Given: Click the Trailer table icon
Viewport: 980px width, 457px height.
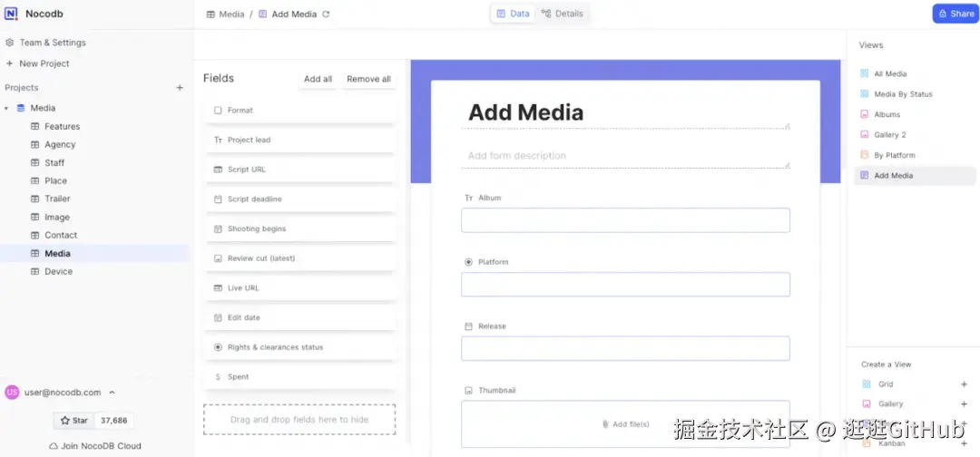Looking at the screenshot, I should coord(35,199).
